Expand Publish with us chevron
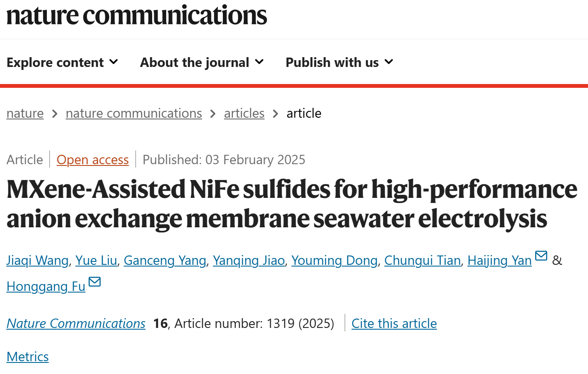This screenshot has height=374, width=588. [388, 62]
